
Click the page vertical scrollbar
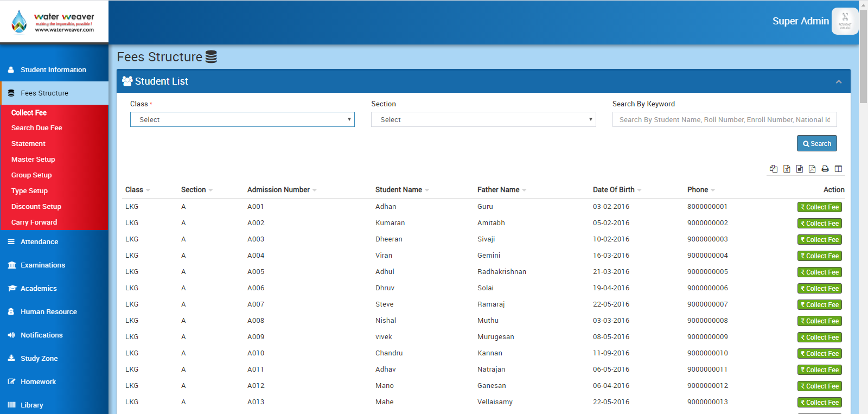(863, 54)
